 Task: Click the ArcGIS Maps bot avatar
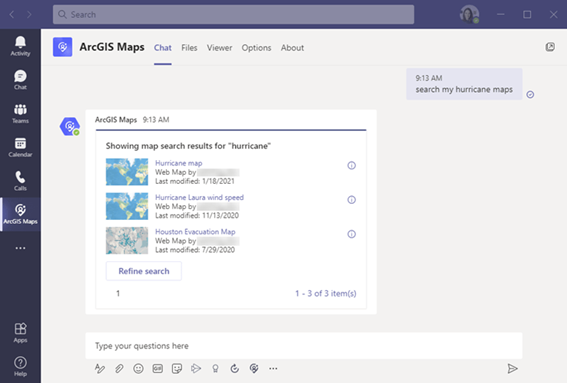click(x=70, y=127)
